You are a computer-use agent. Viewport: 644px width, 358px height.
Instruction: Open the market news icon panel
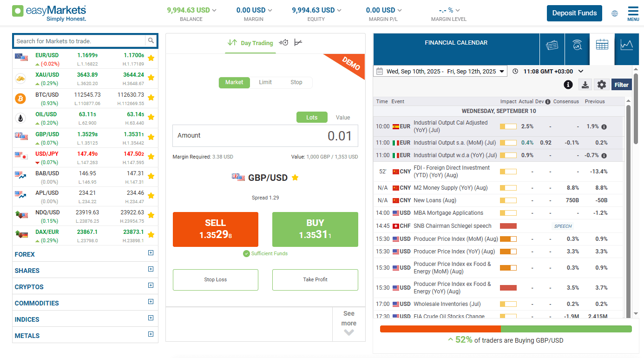(x=552, y=45)
